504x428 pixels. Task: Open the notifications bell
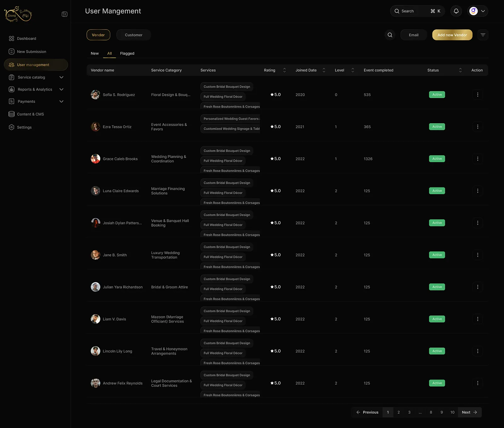456,11
